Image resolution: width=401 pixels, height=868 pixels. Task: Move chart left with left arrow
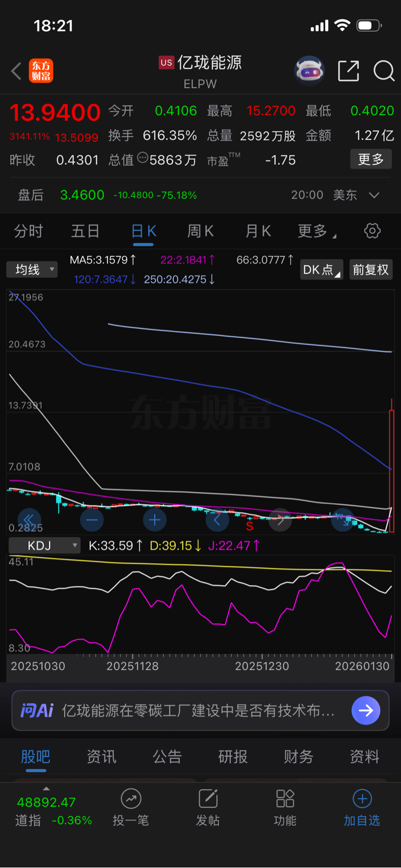click(217, 520)
